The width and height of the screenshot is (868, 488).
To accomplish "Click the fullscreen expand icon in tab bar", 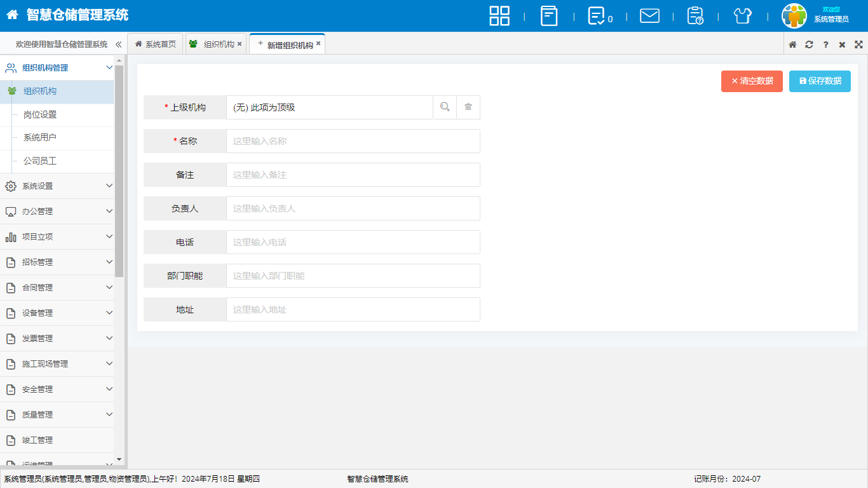I will (858, 44).
